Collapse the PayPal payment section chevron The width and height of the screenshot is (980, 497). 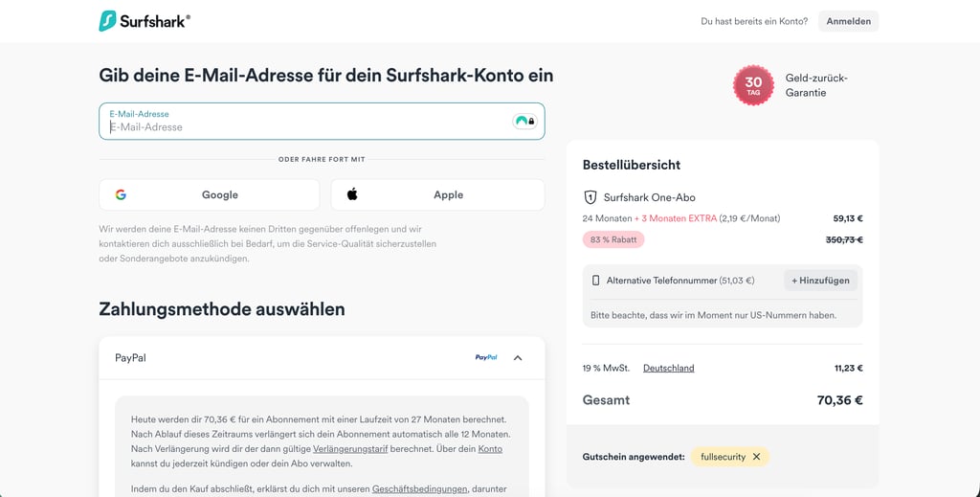(x=518, y=357)
